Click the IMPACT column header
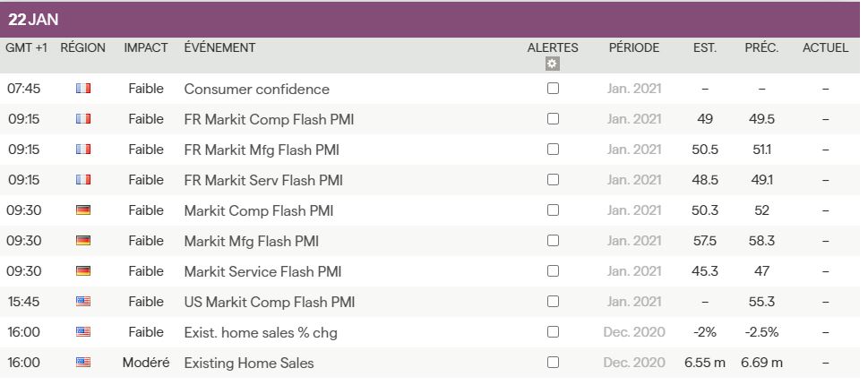Viewport: 868px width, 385px height. pos(146,47)
